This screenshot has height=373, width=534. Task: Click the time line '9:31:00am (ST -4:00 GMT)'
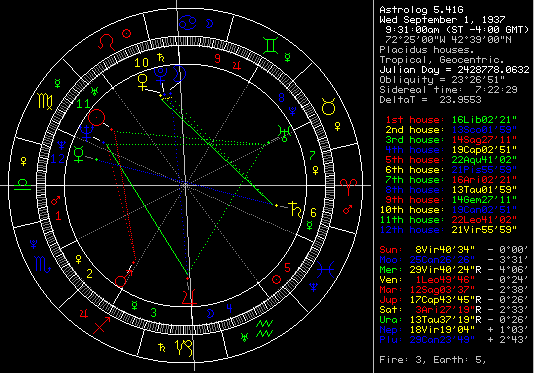click(457, 30)
